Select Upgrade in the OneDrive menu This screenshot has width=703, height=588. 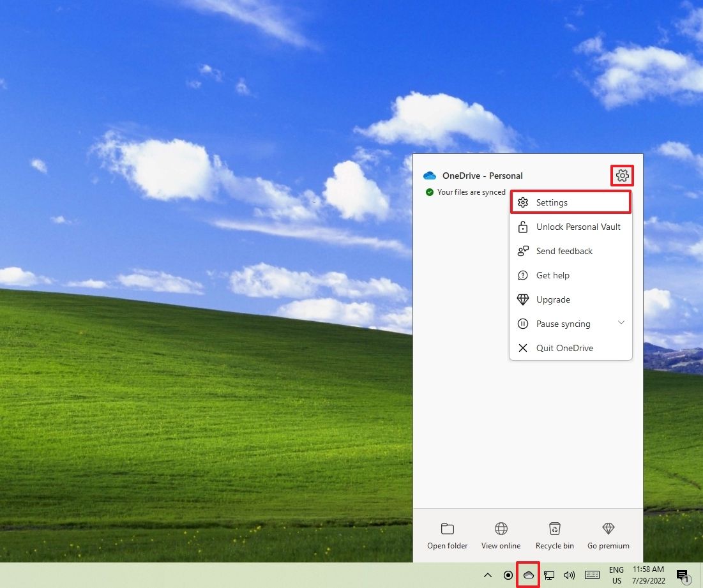click(x=553, y=299)
